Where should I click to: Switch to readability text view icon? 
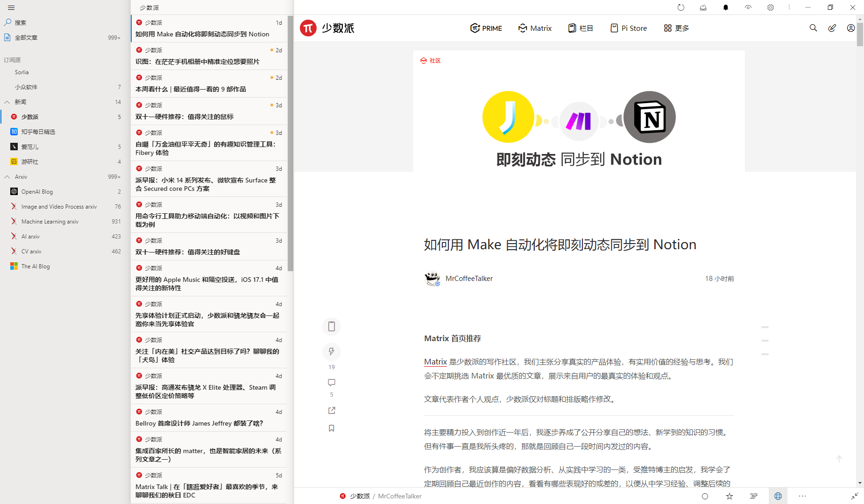tap(754, 496)
